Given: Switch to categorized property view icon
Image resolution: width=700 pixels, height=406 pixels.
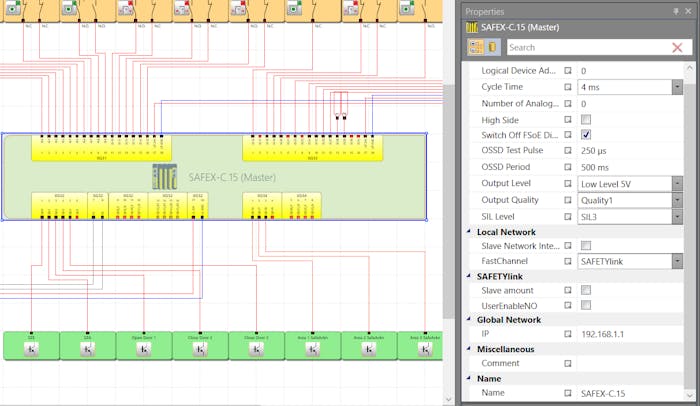Looking at the screenshot, I should click(475, 47).
